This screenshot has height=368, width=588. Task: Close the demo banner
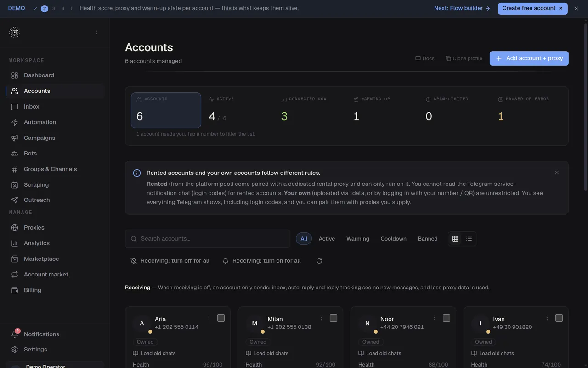click(x=576, y=8)
